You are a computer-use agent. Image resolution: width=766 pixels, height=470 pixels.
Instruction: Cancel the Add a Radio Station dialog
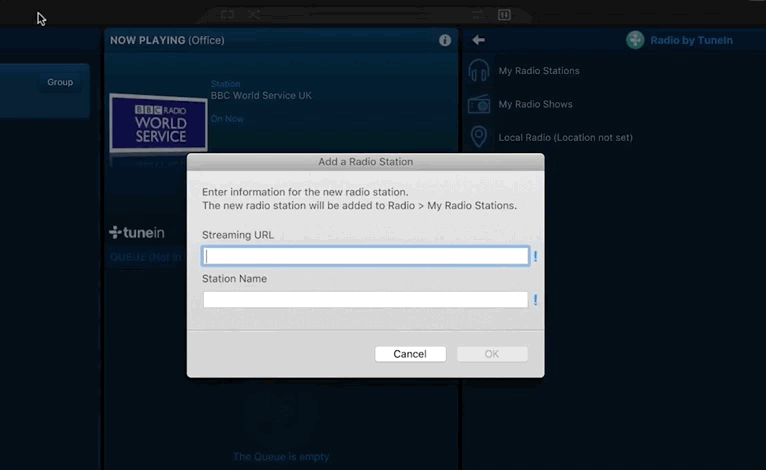pyautogui.click(x=410, y=354)
